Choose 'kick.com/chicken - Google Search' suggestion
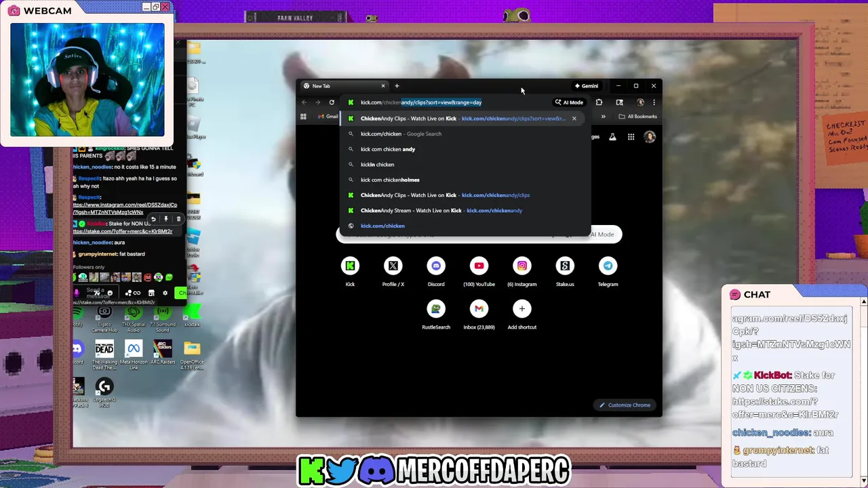Screen dimensions: 868x488 (x=465, y=134)
